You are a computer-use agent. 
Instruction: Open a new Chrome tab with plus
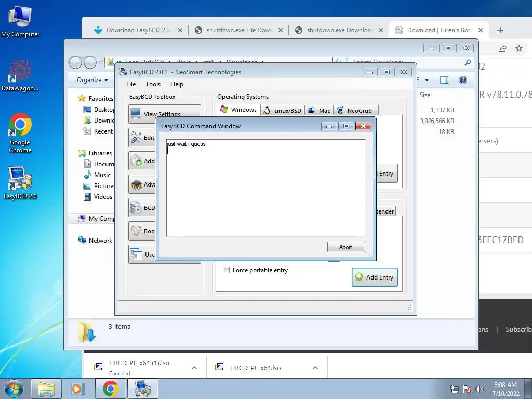tap(500, 30)
